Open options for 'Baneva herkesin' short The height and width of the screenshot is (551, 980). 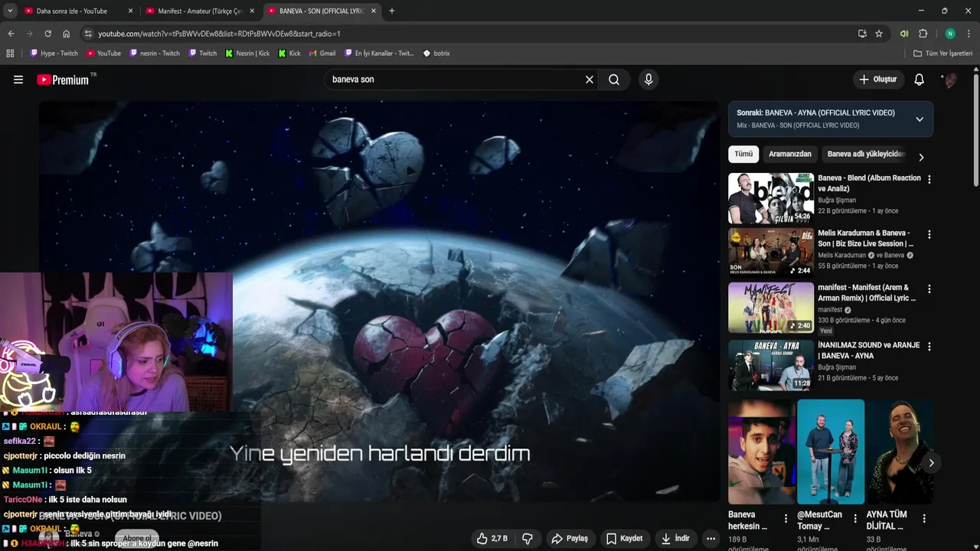786,518
